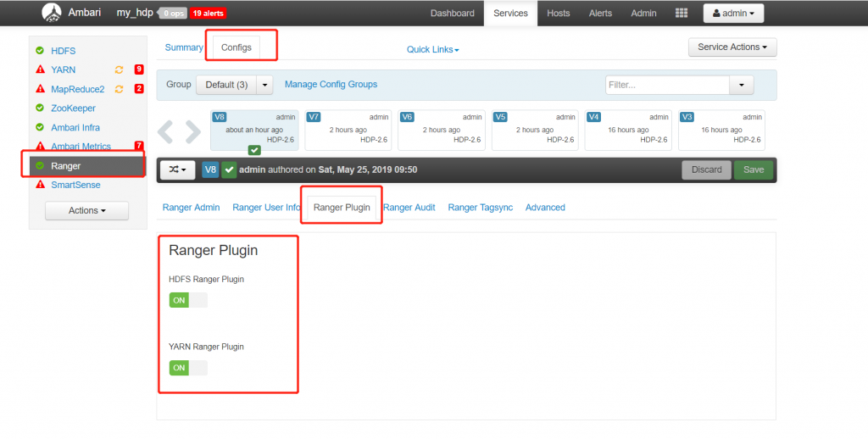Open the HDFS service link
The image size is (868, 439).
(x=63, y=51)
